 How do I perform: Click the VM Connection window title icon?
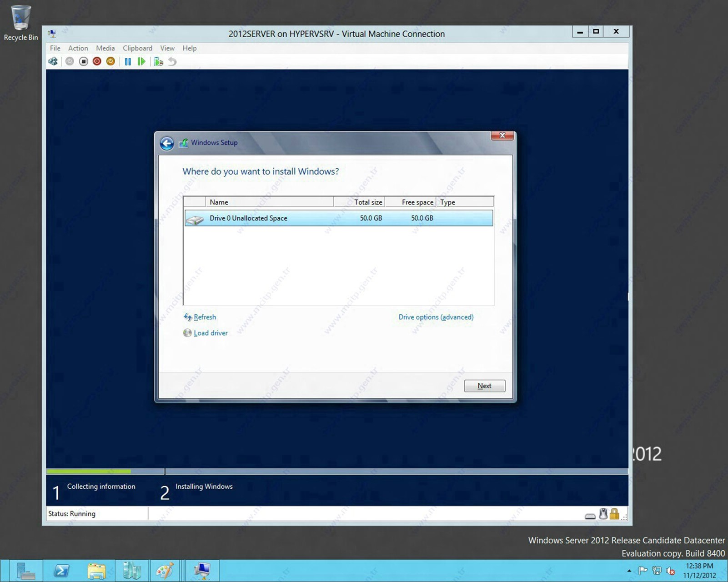[x=52, y=34]
